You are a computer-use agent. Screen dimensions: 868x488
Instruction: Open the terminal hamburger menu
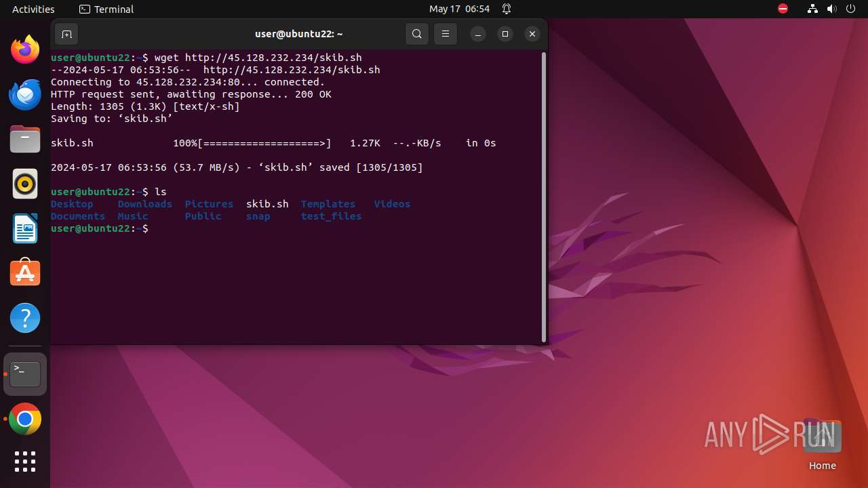click(446, 34)
